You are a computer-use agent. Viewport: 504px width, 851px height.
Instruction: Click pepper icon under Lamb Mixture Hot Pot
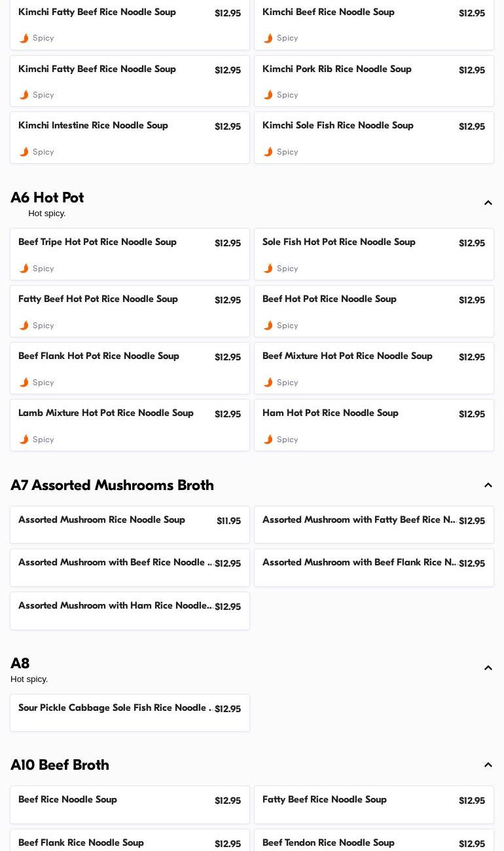tap(24, 440)
